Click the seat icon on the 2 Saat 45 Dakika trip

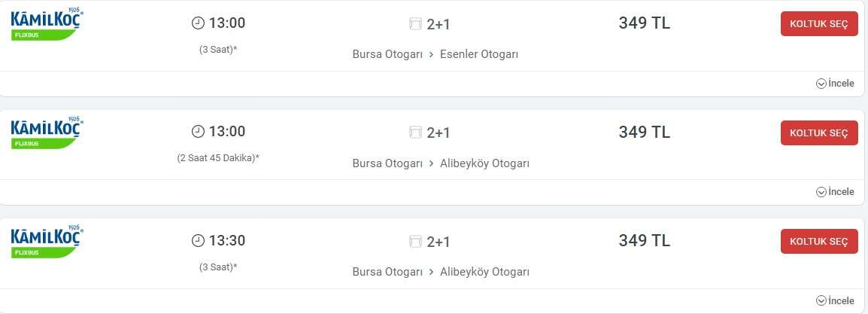coord(415,133)
